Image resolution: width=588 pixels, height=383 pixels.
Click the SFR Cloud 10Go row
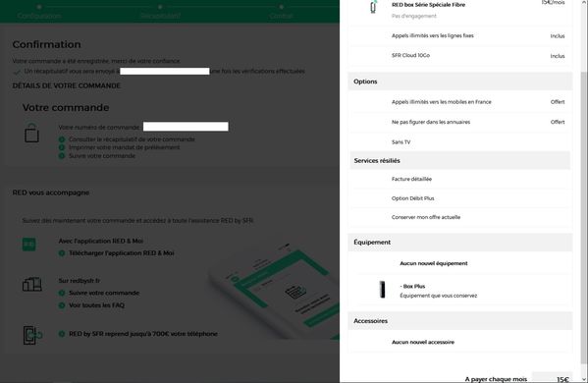pyautogui.click(x=460, y=56)
